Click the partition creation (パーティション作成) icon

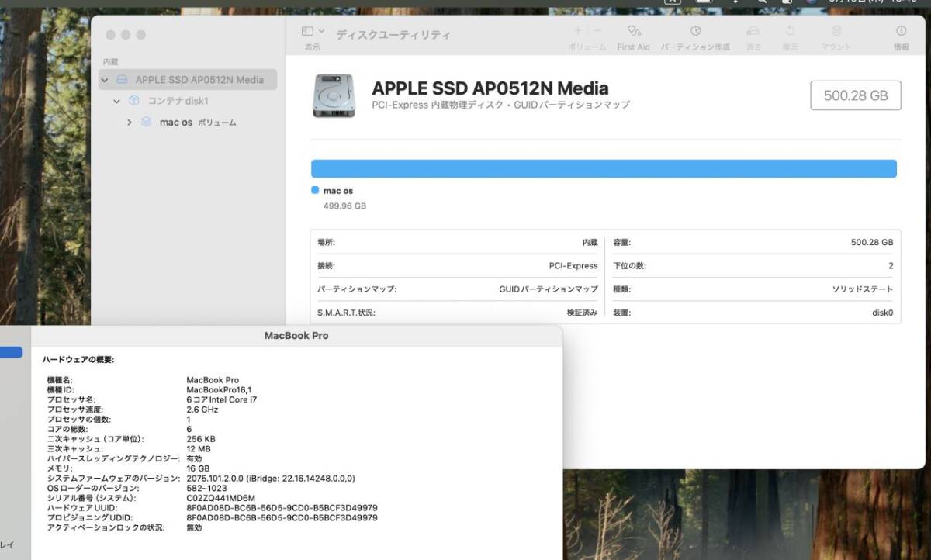tap(695, 32)
